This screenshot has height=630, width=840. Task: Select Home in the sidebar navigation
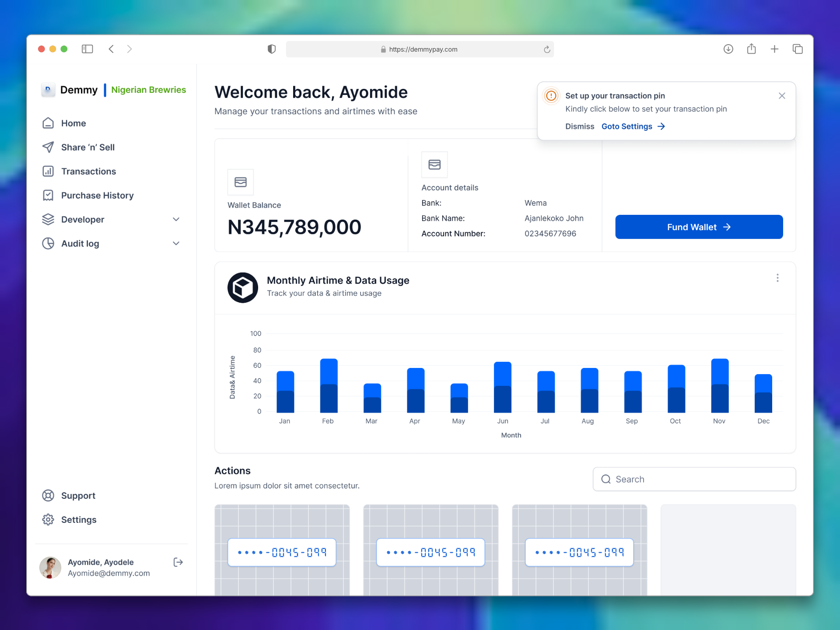click(x=73, y=123)
